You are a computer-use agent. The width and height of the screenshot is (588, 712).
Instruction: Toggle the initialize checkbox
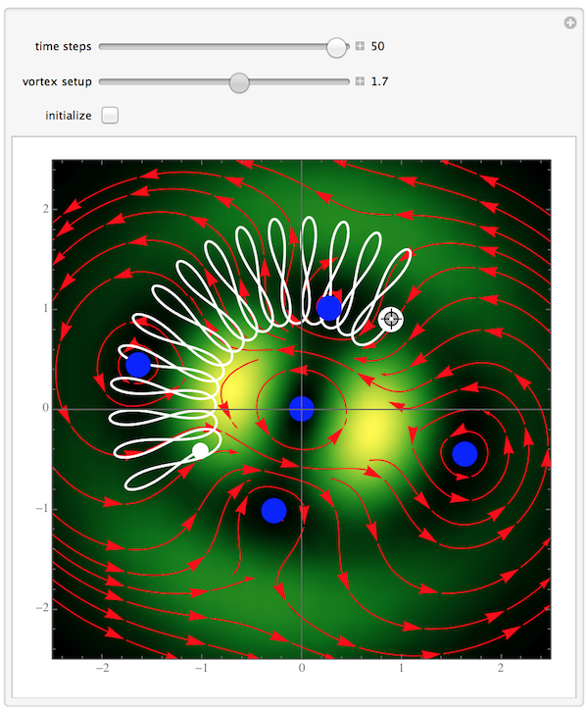[110, 116]
